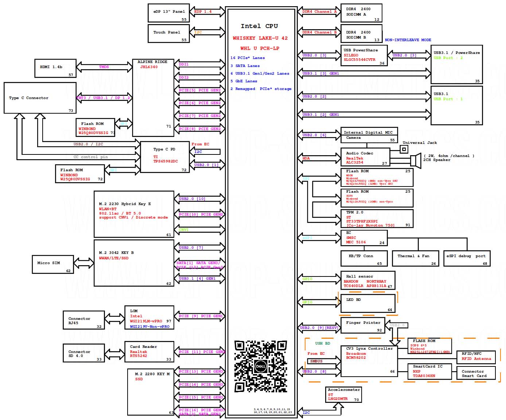Click EC SMSC MEC 5106 block
This screenshot has height=420, width=506.
(x=364, y=238)
